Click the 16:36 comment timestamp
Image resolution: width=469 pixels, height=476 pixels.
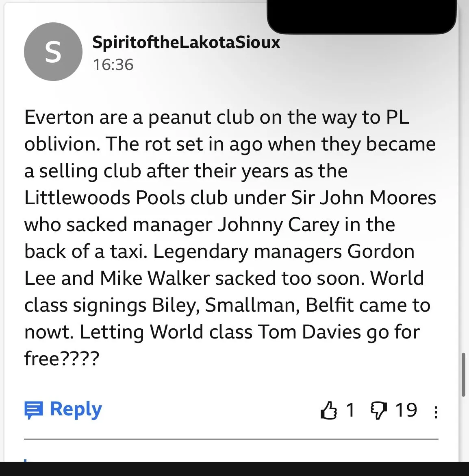113,65
